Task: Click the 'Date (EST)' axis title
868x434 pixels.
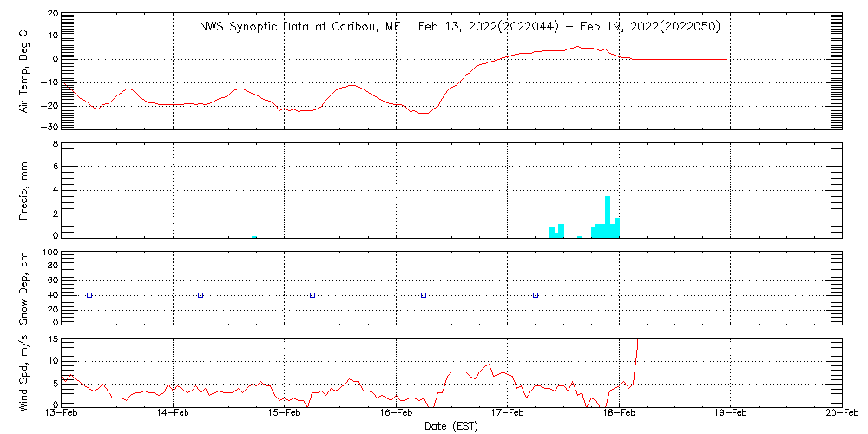Action: pyautogui.click(x=451, y=426)
